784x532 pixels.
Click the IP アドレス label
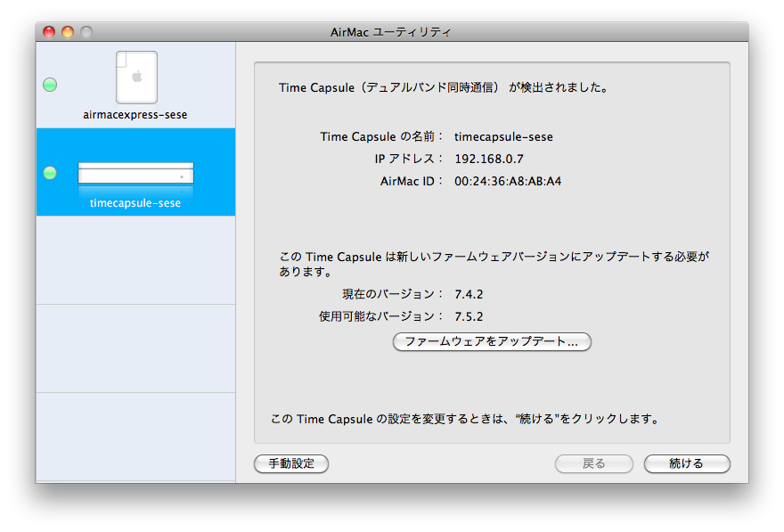409,159
